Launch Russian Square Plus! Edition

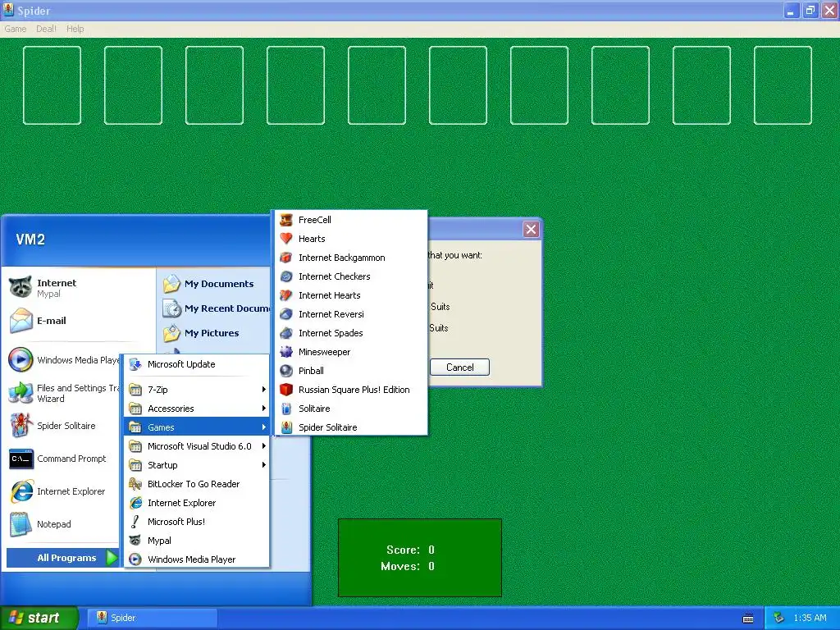[x=351, y=390]
